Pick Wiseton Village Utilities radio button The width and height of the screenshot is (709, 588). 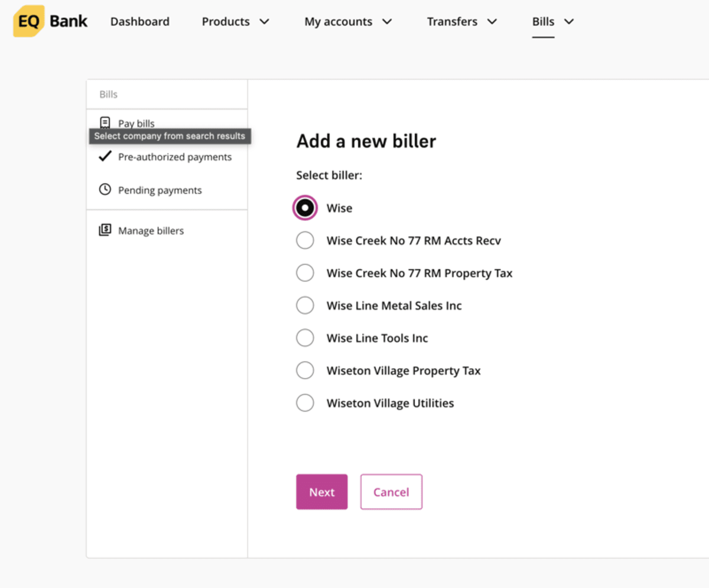point(305,403)
